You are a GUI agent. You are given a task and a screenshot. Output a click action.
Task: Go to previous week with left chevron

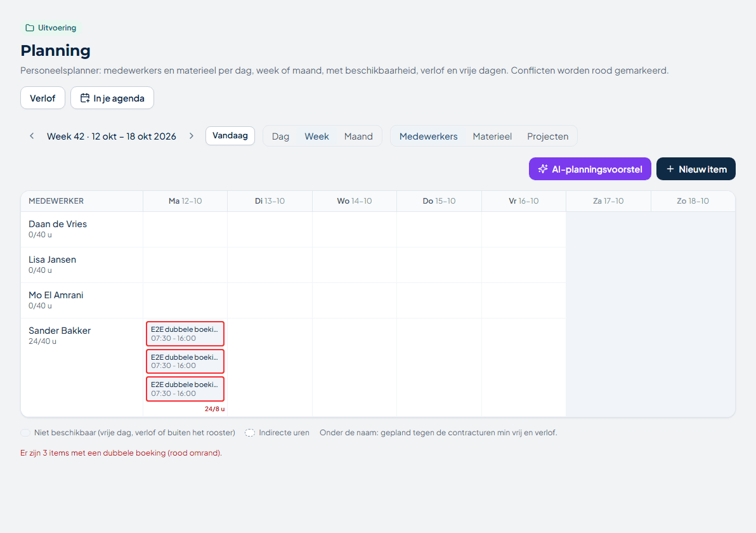(32, 136)
